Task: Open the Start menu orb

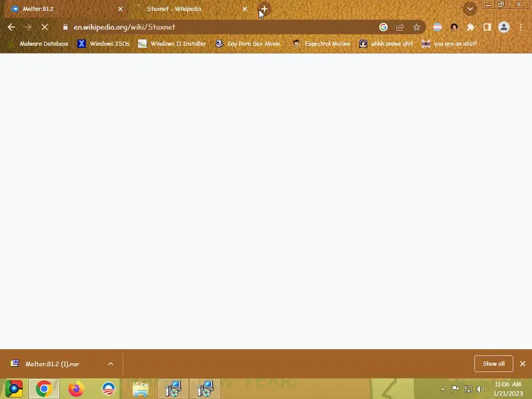Action: (14, 389)
